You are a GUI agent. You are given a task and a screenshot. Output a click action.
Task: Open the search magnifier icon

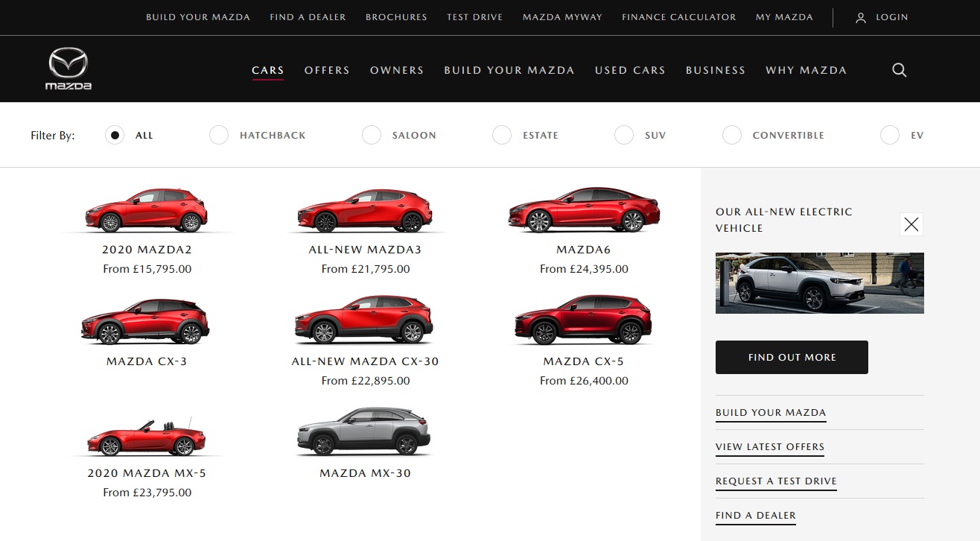899,70
